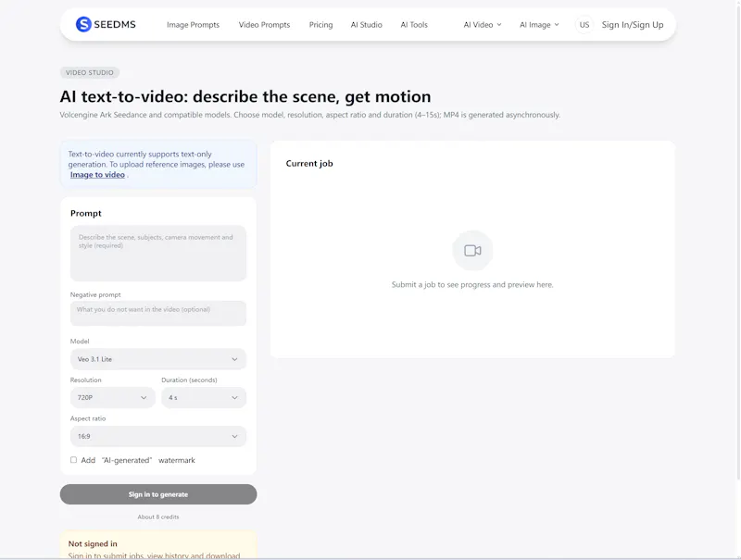This screenshot has height=560, width=741.
Task: Follow the Image to video link
Action: click(x=97, y=175)
